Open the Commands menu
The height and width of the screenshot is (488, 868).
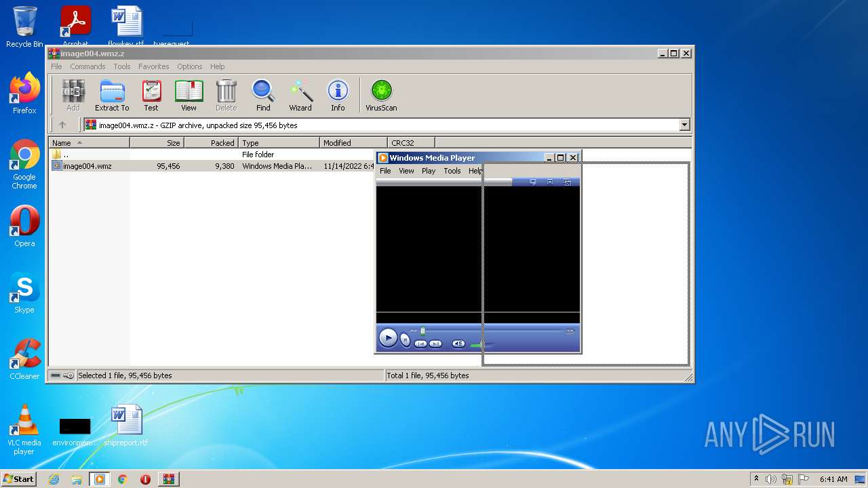(87, 66)
